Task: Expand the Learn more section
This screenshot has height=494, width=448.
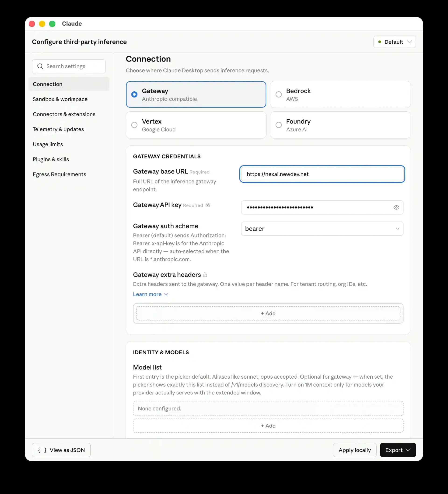Action: point(150,294)
